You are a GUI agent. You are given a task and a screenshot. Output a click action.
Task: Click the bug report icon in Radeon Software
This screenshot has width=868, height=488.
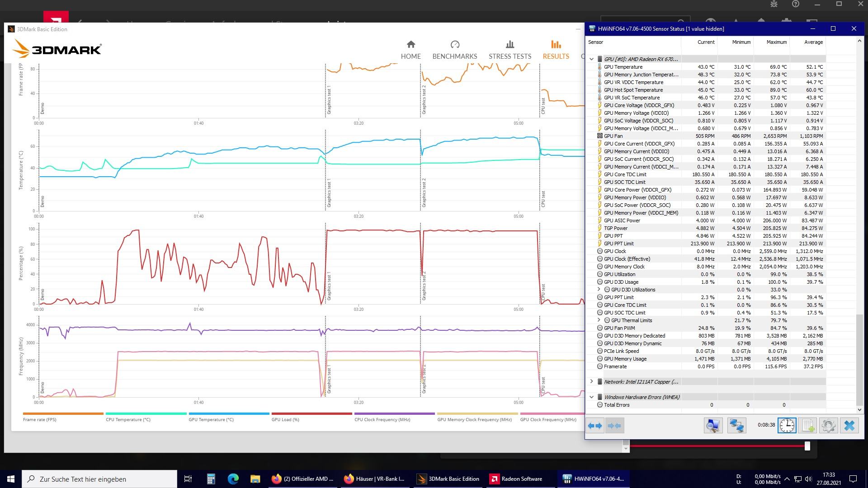tap(774, 4)
